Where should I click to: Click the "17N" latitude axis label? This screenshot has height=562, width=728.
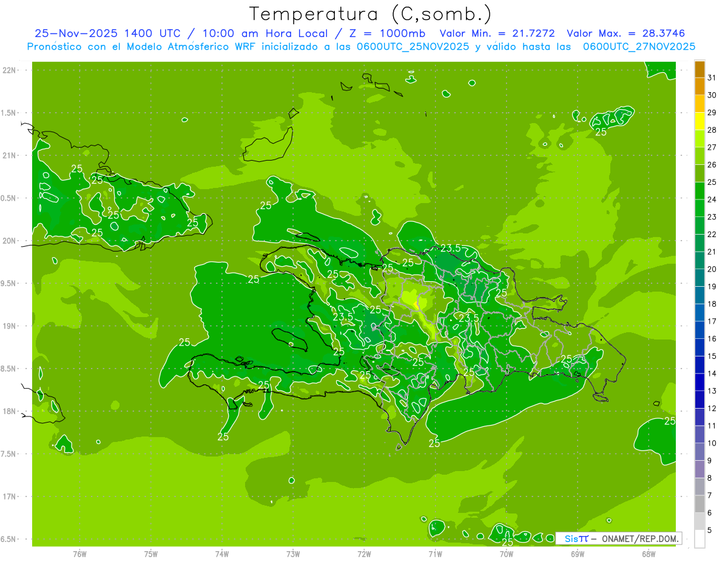click(9, 497)
